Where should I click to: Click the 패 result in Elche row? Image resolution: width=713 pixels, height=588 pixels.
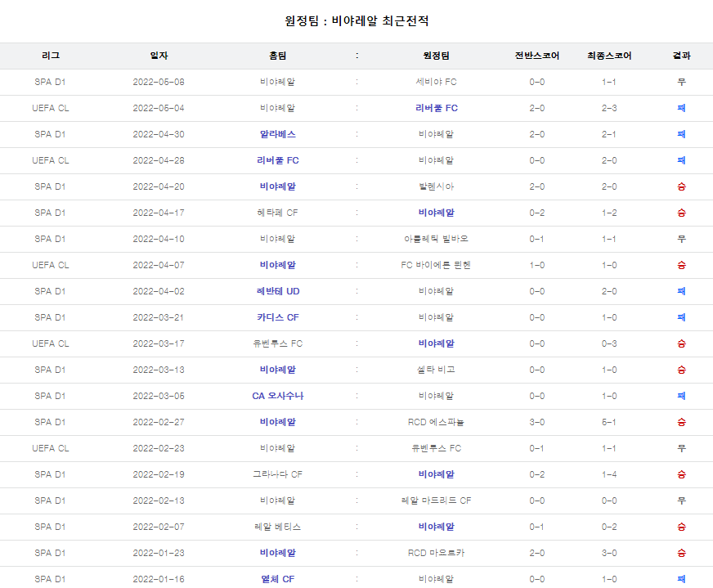682,579
